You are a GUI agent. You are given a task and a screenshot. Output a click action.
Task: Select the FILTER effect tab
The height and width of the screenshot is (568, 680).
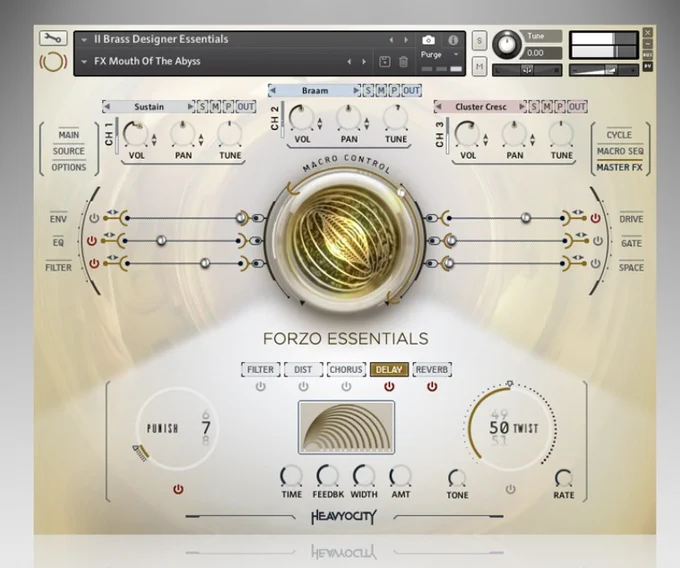pyautogui.click(x=260, y=369)
